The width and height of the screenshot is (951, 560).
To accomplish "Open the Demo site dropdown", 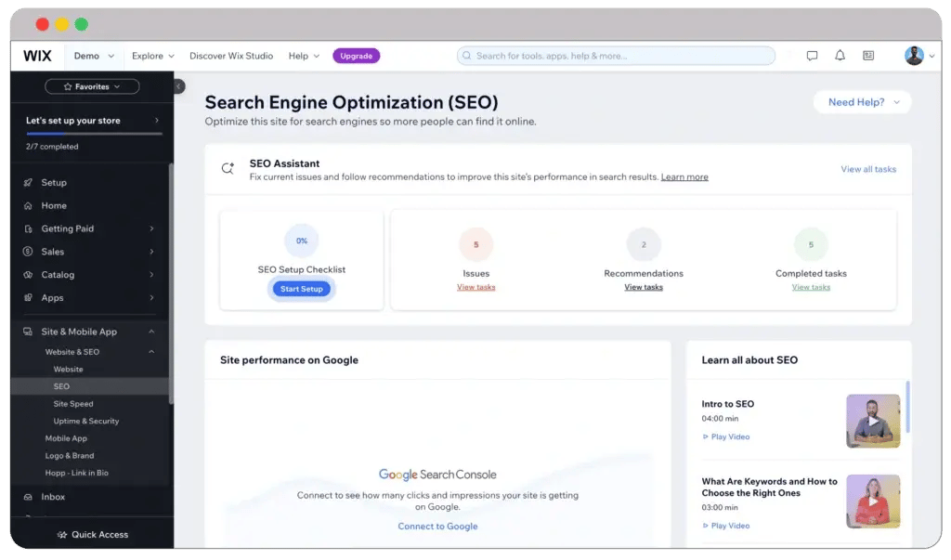I will [94, 56].
